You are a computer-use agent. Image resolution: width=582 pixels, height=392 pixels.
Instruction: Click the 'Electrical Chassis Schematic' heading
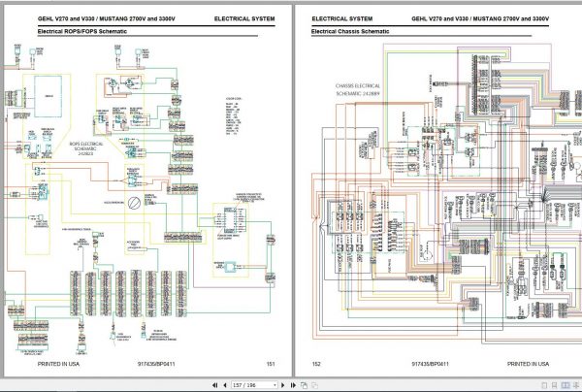350,32
